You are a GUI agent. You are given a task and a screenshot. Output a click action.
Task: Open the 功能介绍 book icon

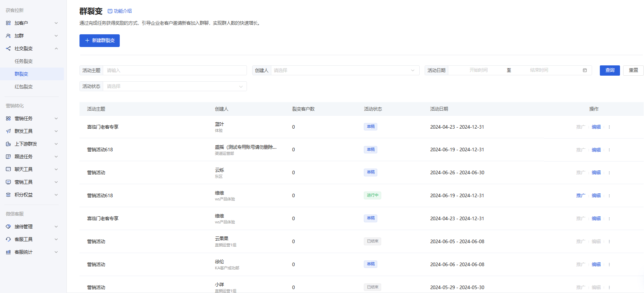tap(110, 11)
